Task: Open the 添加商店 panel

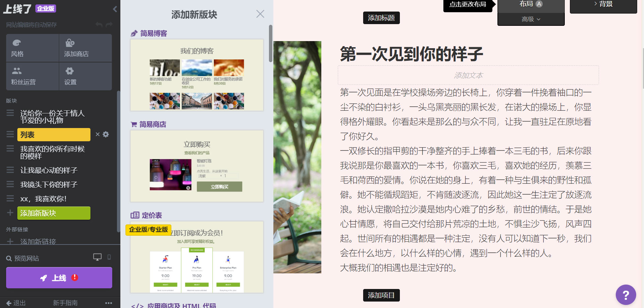Action: click(x=85, y=48)
